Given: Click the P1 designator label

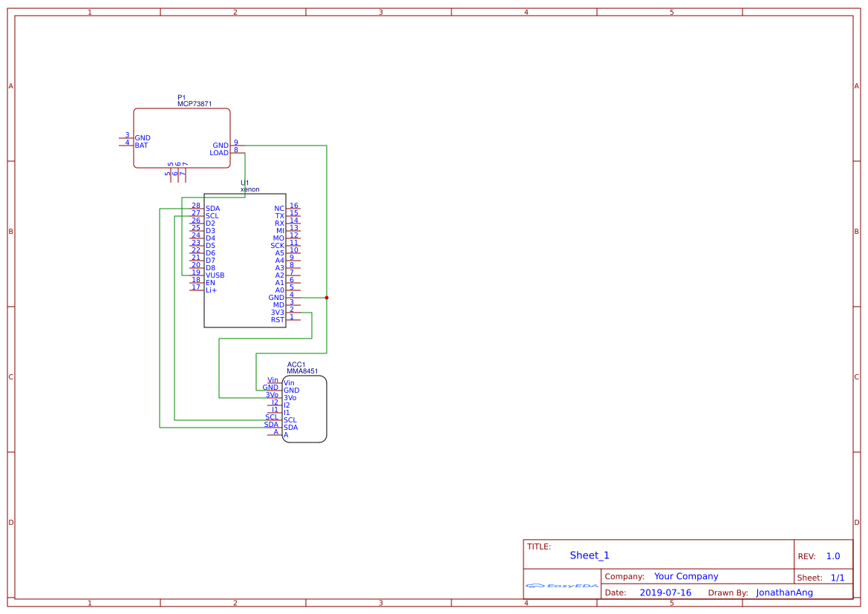Looking at the screenshot, I should pyautogui.click(x=181, y=97).
